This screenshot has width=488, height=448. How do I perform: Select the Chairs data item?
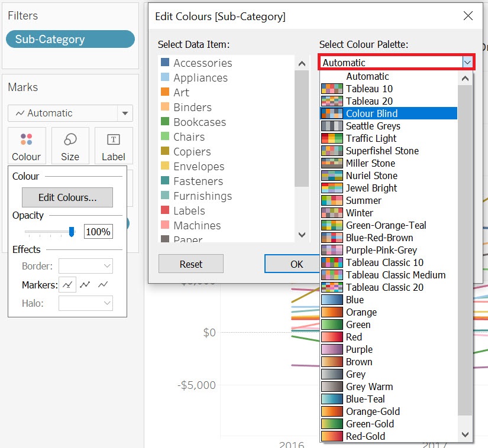[227, 137]
